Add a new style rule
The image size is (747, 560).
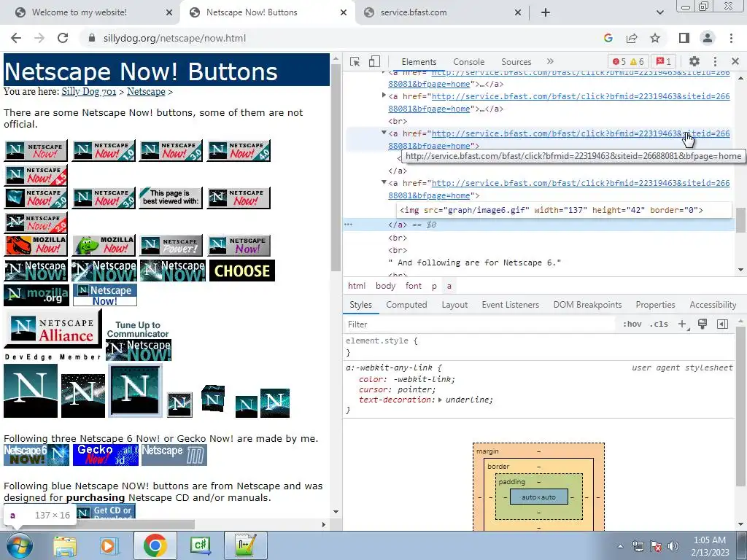tap(682, 324)
